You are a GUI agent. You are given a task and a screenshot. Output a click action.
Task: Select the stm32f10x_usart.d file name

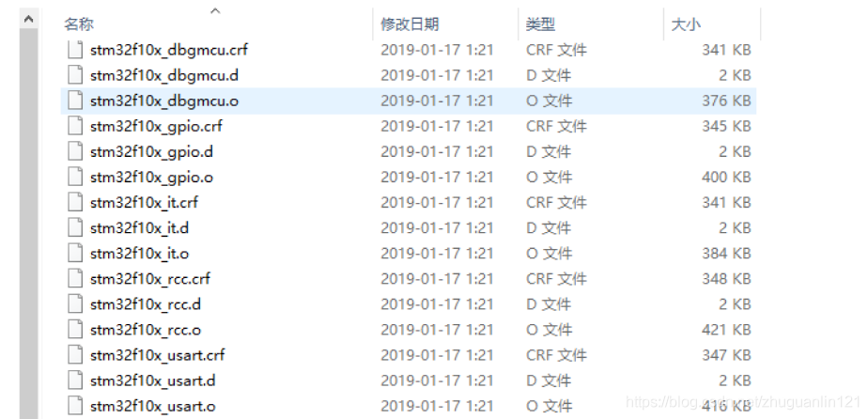153,380
